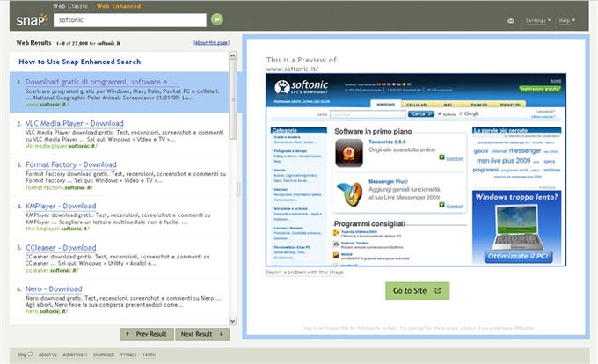Open CCleaner - Download result
598x364 pixels.
click(61, 248)
